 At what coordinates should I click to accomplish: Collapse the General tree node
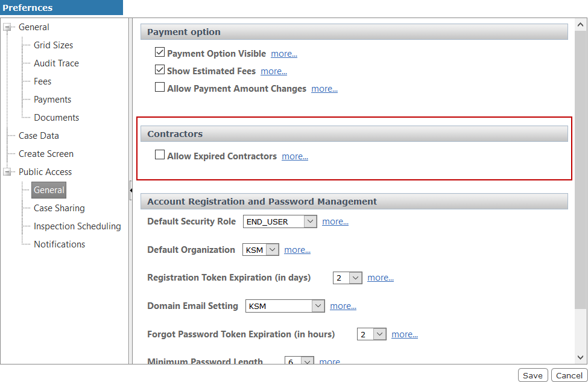[x=7, y=27]
